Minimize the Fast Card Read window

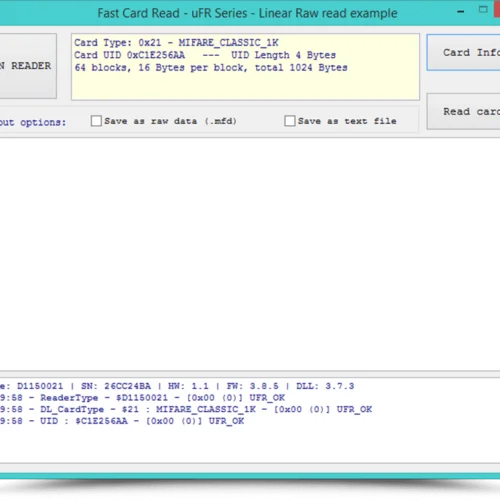(461, 12)
